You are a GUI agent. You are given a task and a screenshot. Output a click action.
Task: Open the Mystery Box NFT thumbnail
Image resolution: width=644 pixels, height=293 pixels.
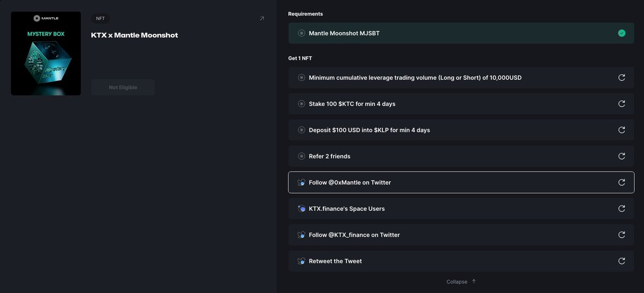[46, 54]
